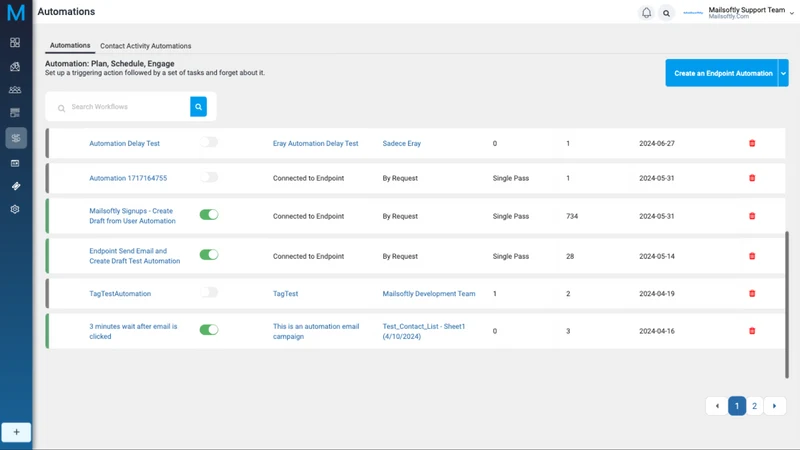
Task: Go to page 1
Action: coord(737,406)
